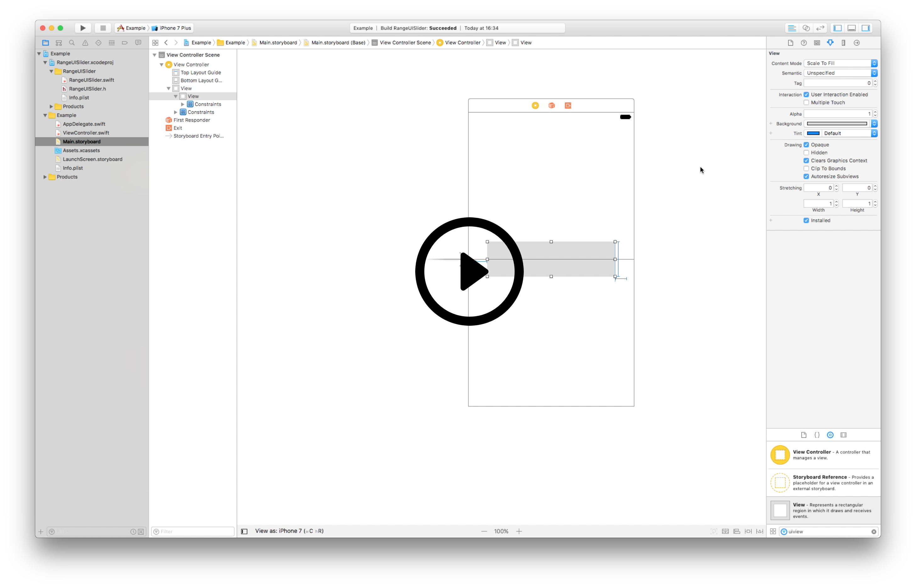Enable Clip To Bounds

[x=806, y=169]
